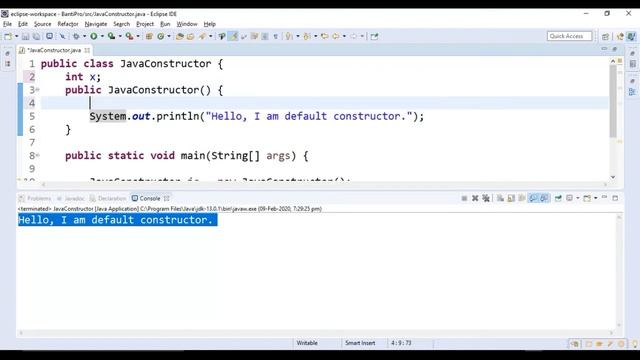
Task: Open the Coverage dropdown arrow
Action: [120, 36]
